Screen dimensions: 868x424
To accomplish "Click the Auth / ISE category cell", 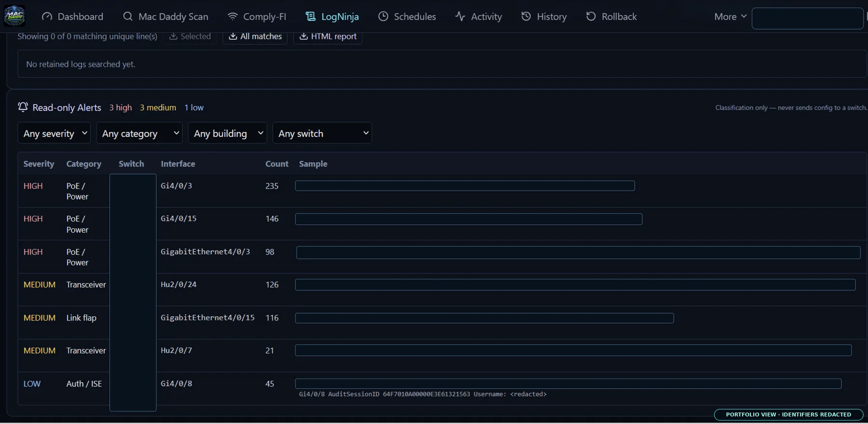I will pyautogui.click(x=84, y=383).
